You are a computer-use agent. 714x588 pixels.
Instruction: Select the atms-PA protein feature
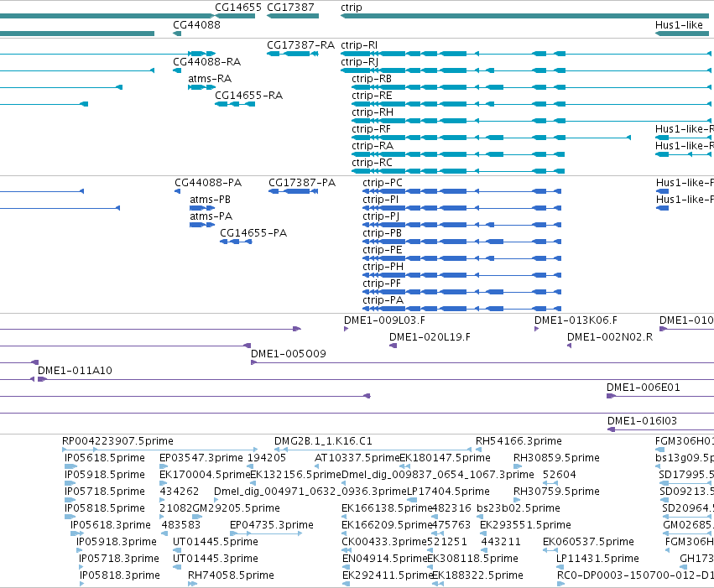(x=202, y=225)
